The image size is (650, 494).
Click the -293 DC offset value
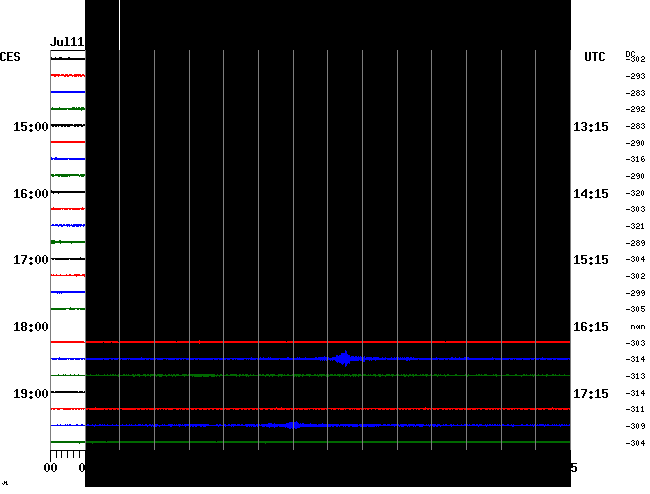(635, 76)
